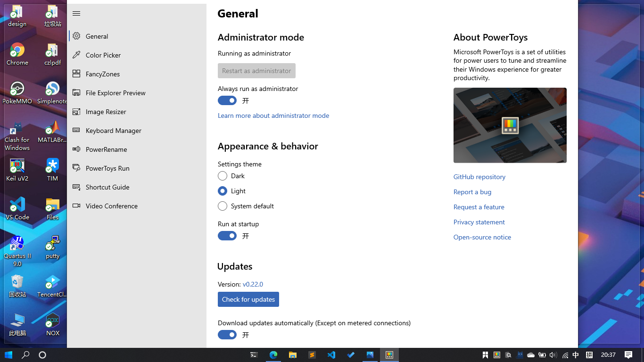Click the Shortcut Guide icon
The width and height of the screenshot is (644, 362).
pos(76,187)
